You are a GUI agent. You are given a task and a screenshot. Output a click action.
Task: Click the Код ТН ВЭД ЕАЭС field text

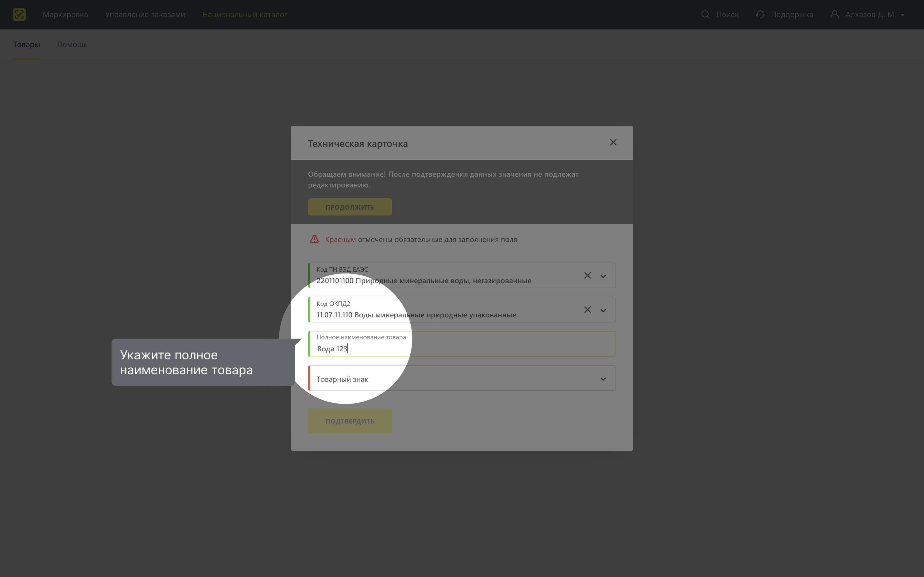tap(423, 280)
